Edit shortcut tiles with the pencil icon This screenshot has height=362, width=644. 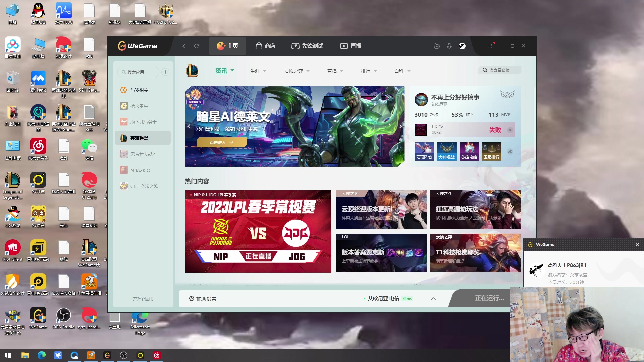click(x=510, y=151)
